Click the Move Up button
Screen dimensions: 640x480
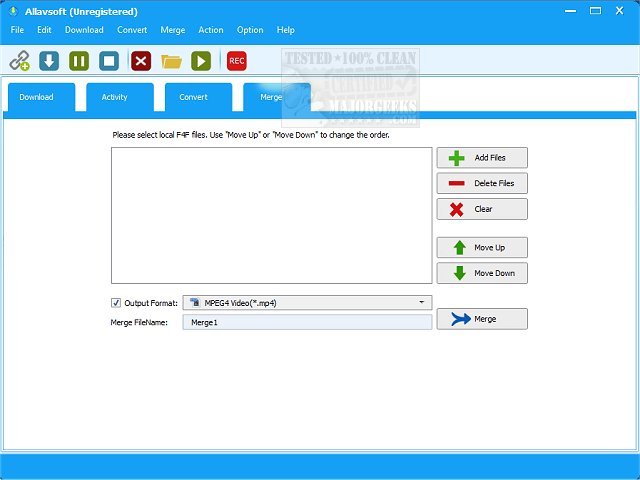pos(482,247)
